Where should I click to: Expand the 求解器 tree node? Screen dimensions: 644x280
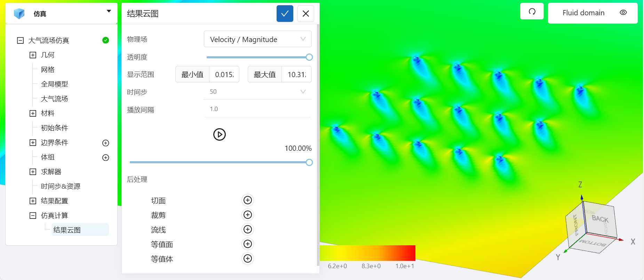click(33, 172)
